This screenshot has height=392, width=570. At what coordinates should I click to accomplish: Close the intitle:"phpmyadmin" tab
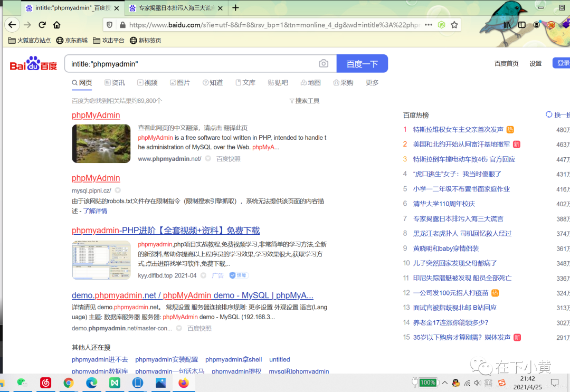(x=116, y=8)
